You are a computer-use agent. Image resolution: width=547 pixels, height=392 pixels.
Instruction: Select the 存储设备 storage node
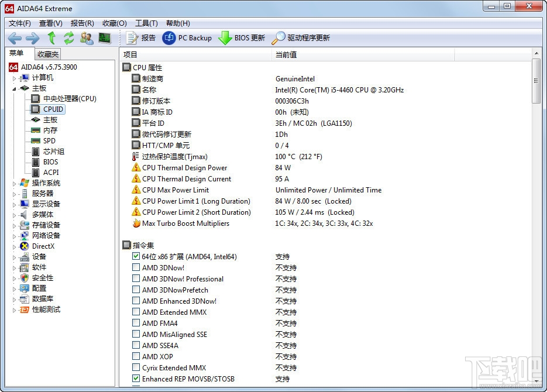pyautogui.click(x=40, y=225)
